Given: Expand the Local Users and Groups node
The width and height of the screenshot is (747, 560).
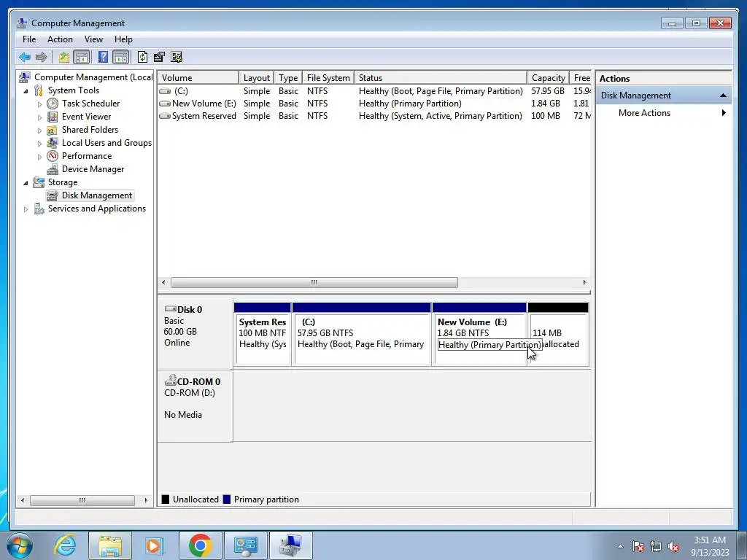Looking at the screenshot, I should (39, 144).
